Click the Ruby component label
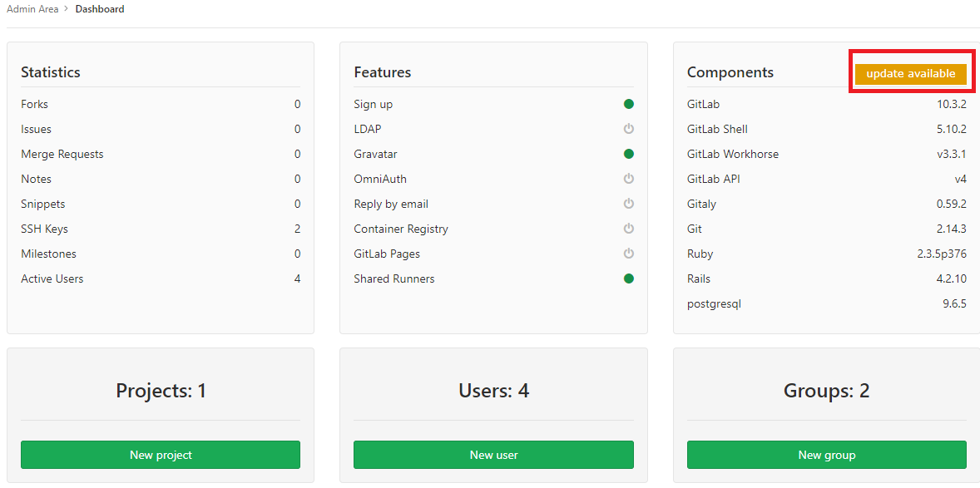Viewport: 980px width, 488px height. (700, 254)
